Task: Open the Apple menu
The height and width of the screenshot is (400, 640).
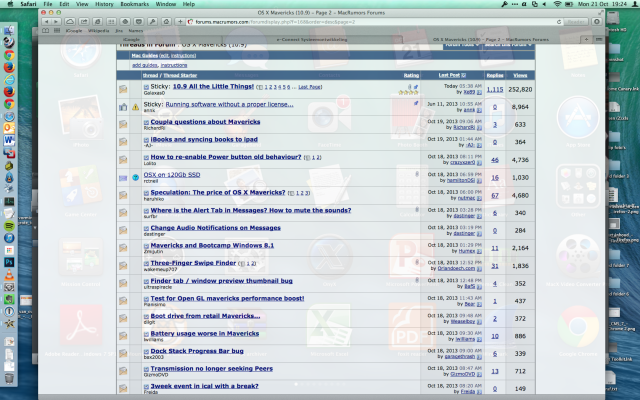Action: coord(11,4)
